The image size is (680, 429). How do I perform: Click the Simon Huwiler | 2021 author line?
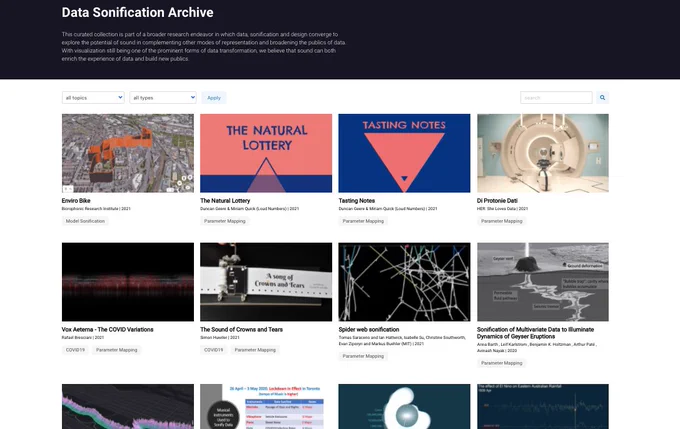click(220, 337)
